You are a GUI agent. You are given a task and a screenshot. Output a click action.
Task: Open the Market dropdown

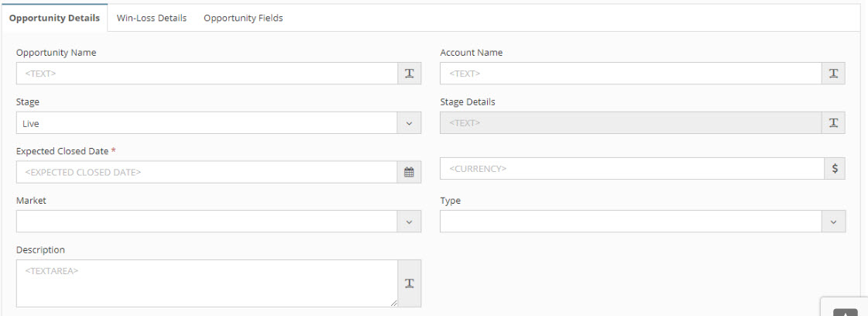(218, 222)
